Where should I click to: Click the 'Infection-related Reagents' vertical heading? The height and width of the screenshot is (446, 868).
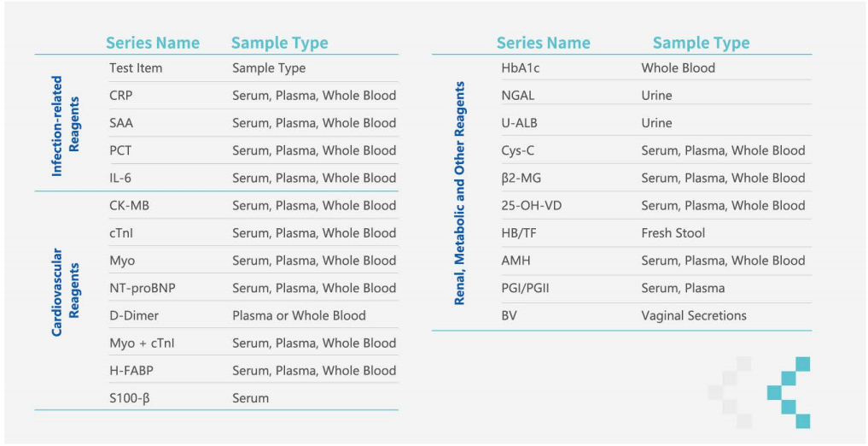(66, 126)
